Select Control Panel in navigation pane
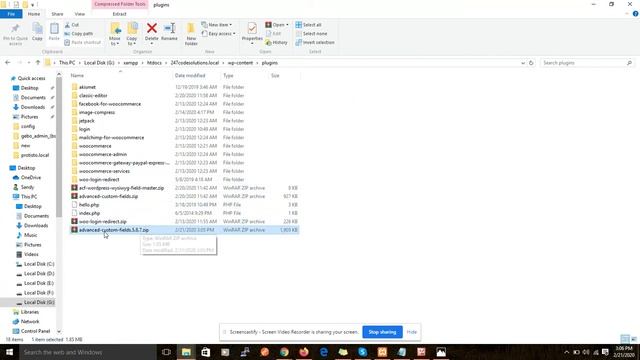This screenshot has width=640, height=360. 35,331
